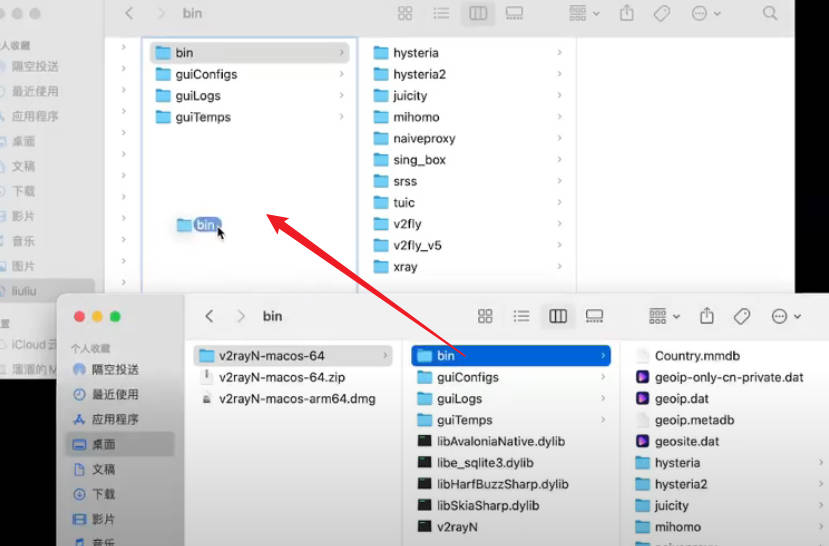Open the tuic folder
The height and width of the screenshot is (546, 829).
[467, 203]
